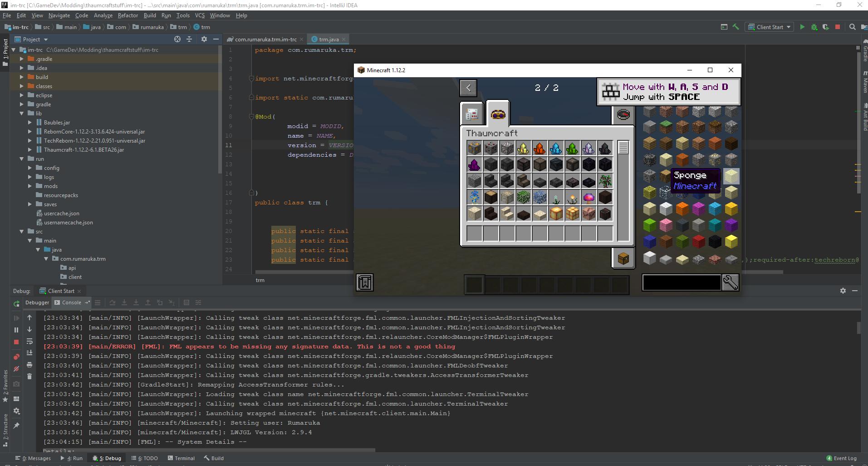
Task: Run the Client Start configuration
Action: coord(802,27)
